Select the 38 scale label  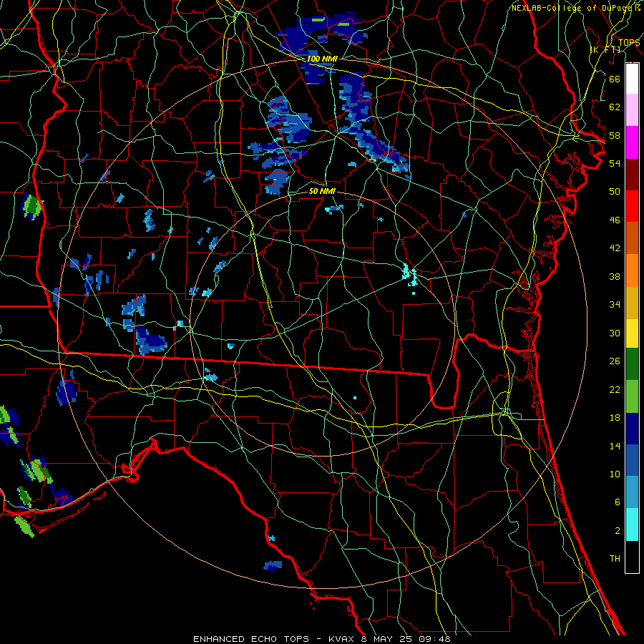point(615,276)
